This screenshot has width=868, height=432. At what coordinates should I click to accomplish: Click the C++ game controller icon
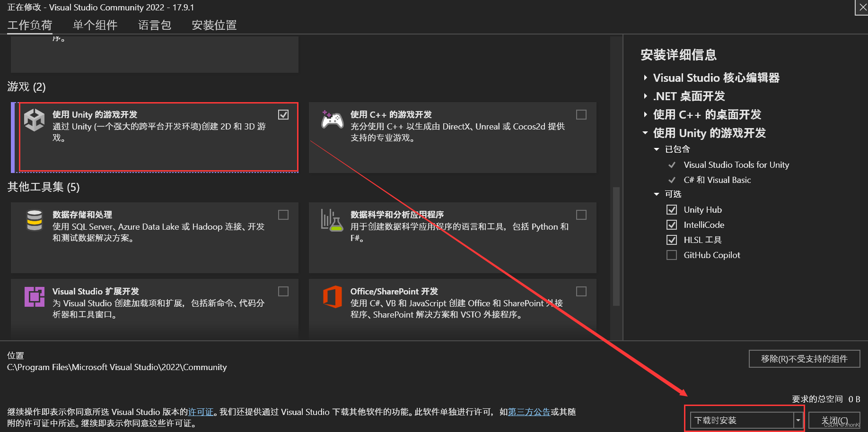point(332,120)
